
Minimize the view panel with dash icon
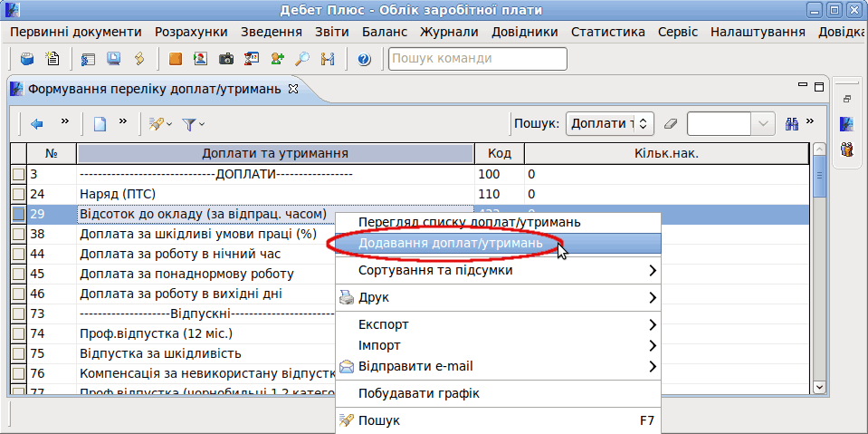pyautogui.click(x=802, y=85)
